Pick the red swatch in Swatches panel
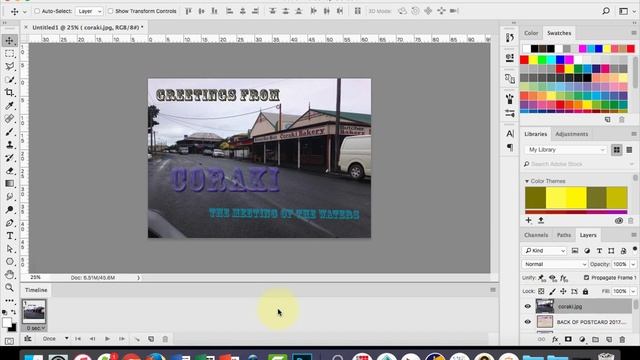The width and height of the screenshot is (640, 360). (524, 60)
